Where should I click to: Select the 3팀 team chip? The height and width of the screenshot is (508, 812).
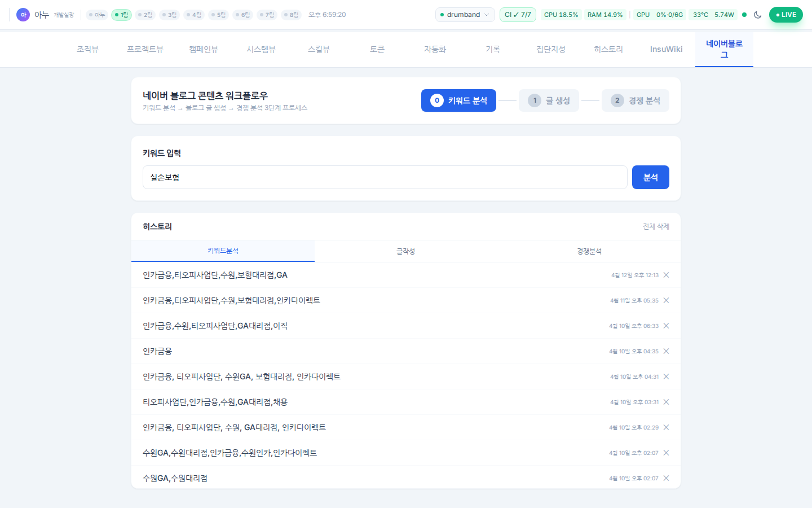click(x=169, y=15)
